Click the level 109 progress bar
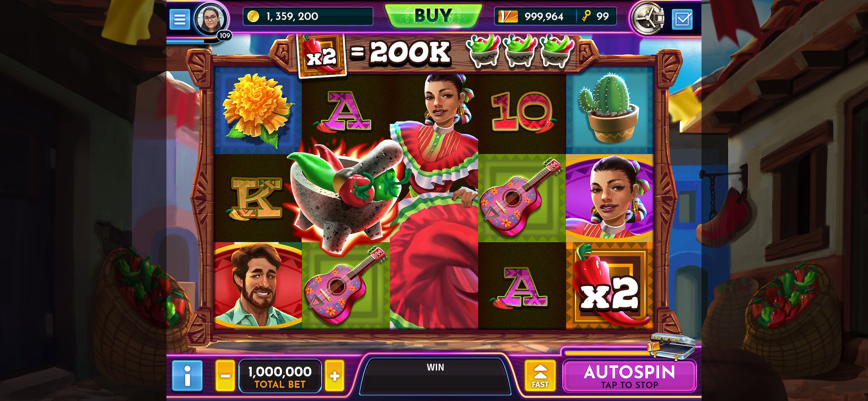 point(193,41)
